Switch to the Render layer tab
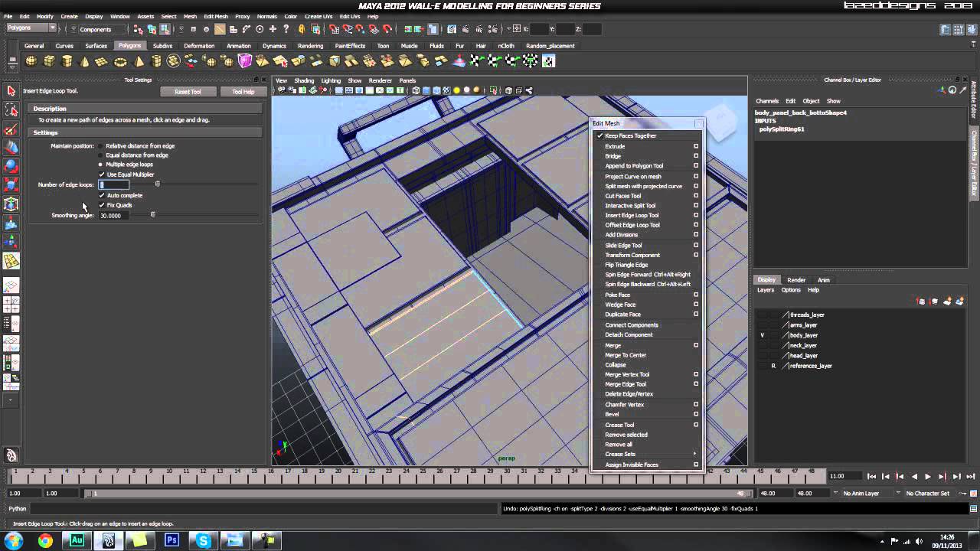 796,280
